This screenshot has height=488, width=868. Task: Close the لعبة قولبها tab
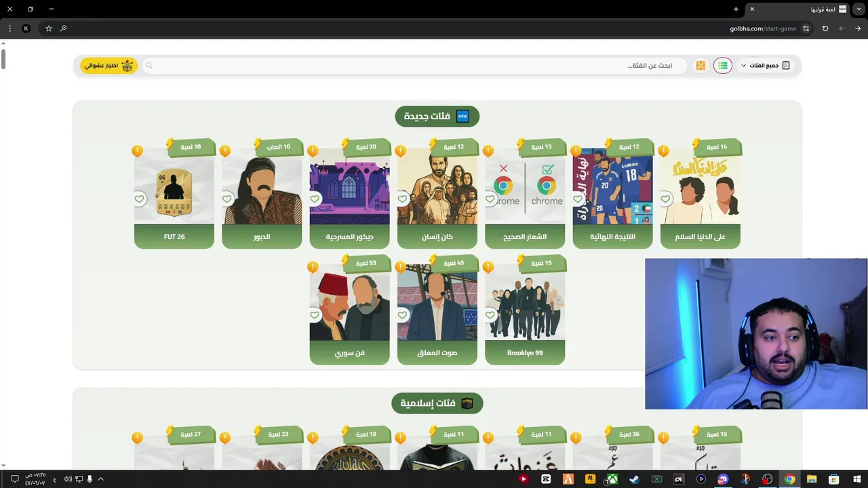click(752, 9)
